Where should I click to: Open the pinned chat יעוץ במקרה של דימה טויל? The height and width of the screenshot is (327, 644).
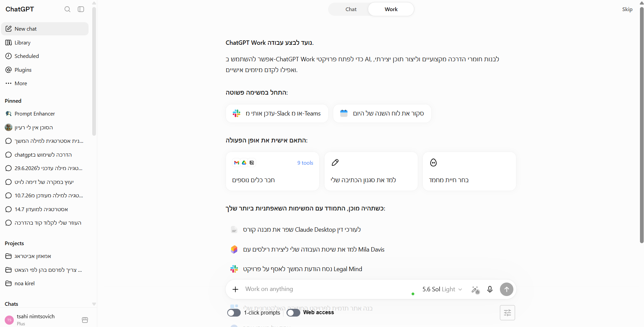click(45, 182)
